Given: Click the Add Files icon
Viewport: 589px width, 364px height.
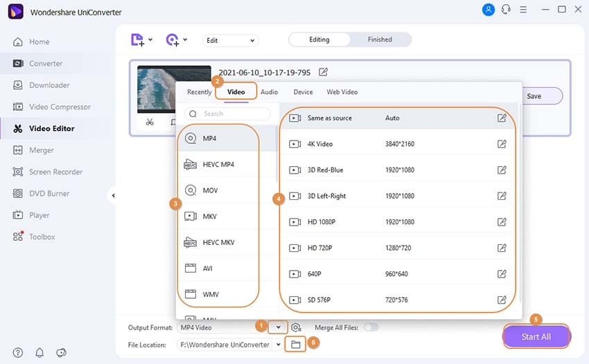Looking at the screenshot, I should [137, 39].
